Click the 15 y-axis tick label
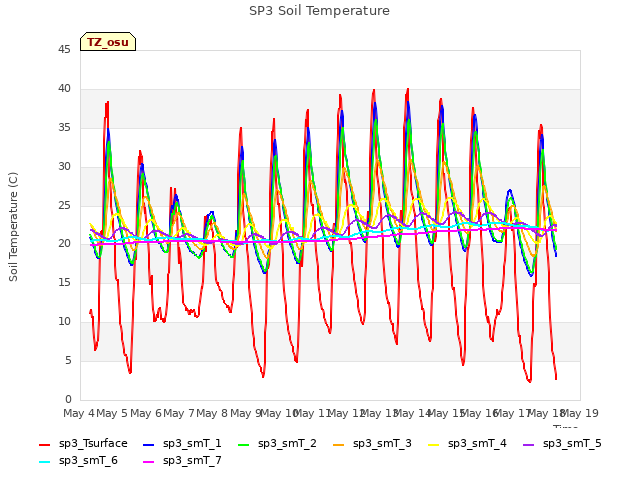The height and width of the screenshot is (480, 640). pyautogui.click(x=64, y=282)
